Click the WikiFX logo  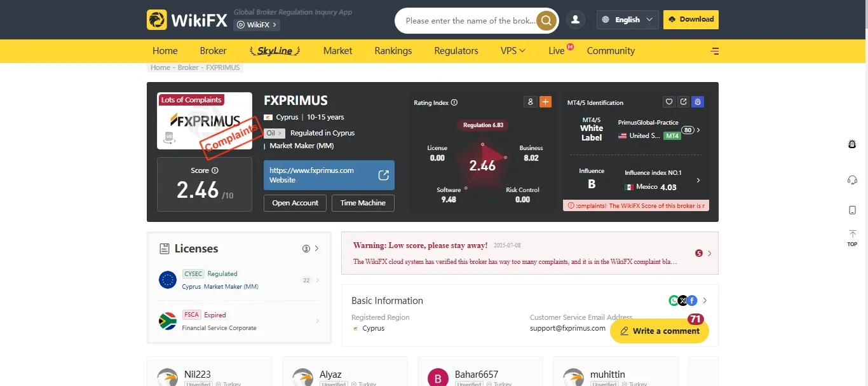coord(187,20)
